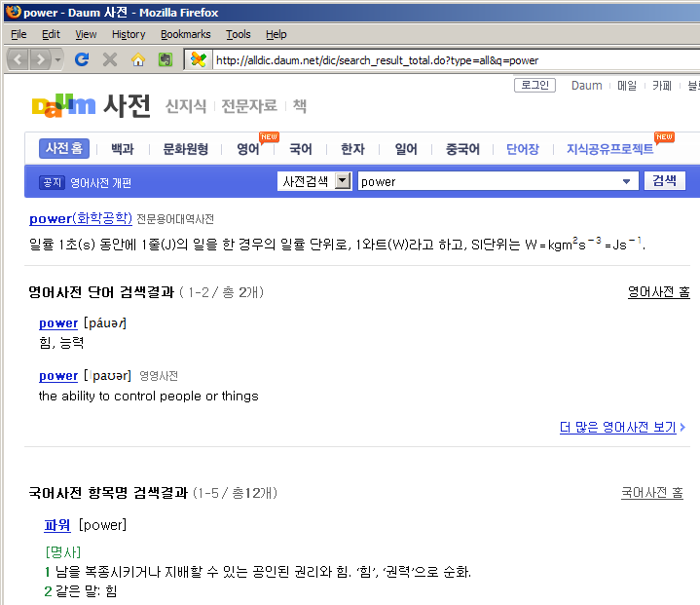Focus the URL address bar
The width and height of the screenshot is (700, 605).
point(456,60)
